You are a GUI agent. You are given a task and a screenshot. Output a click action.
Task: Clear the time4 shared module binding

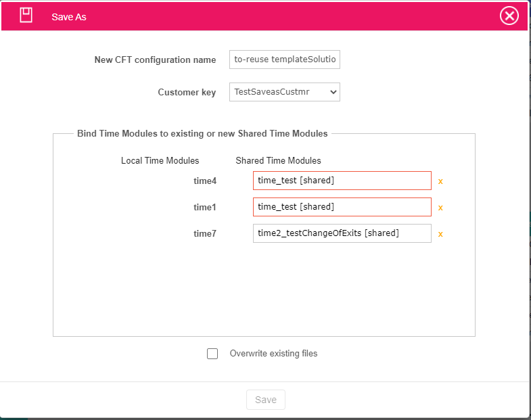[x=440, y=181]
